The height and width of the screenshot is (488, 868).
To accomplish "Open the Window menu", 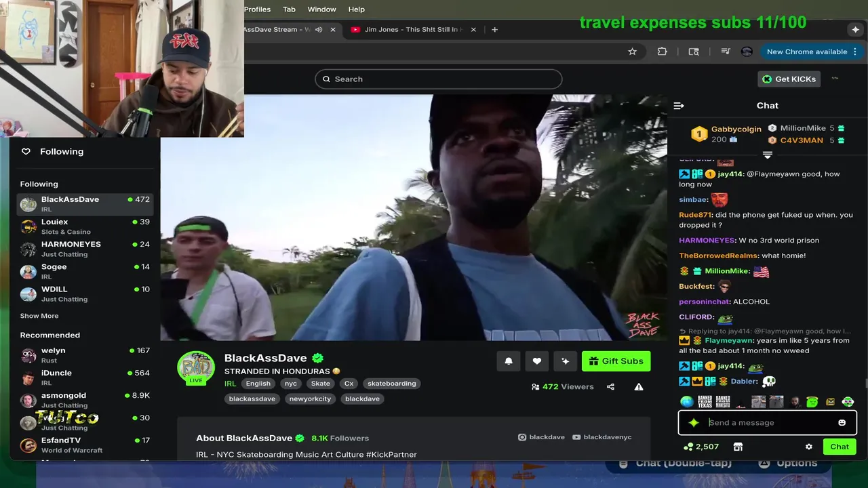I will point(321,9).
